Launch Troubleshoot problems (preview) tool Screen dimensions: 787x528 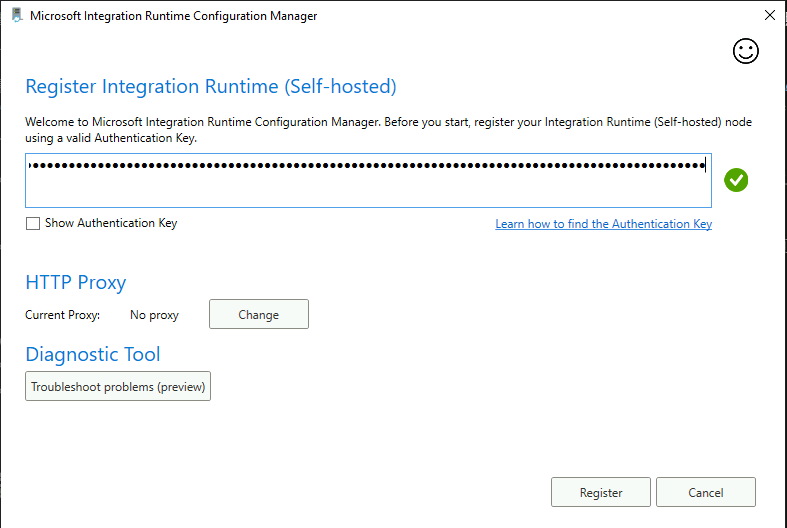(118, 386)
